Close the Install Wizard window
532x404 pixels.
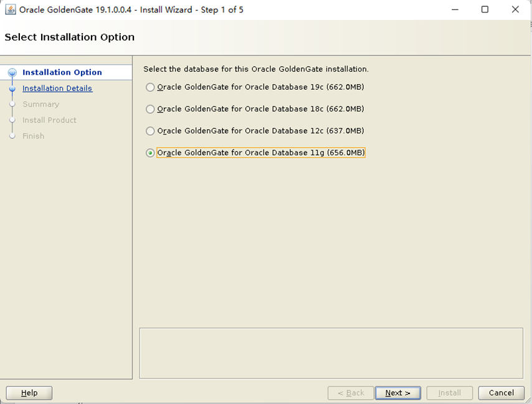pos(515,9)
